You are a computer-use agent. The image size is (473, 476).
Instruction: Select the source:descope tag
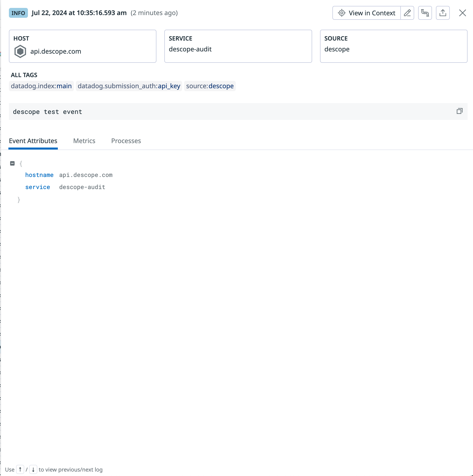[x=210, y=86]
